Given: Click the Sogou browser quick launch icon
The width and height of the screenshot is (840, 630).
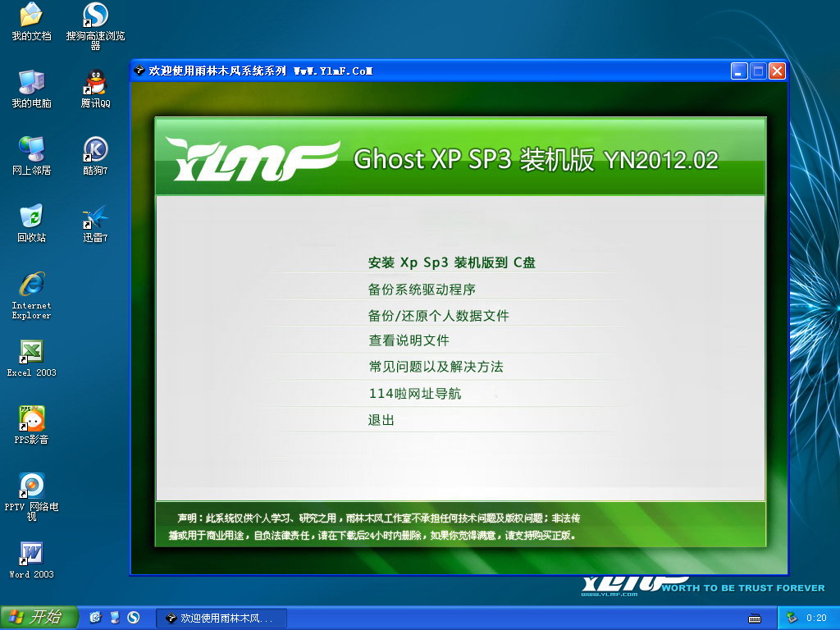Looking at the screenshot, I should (134, 618).
